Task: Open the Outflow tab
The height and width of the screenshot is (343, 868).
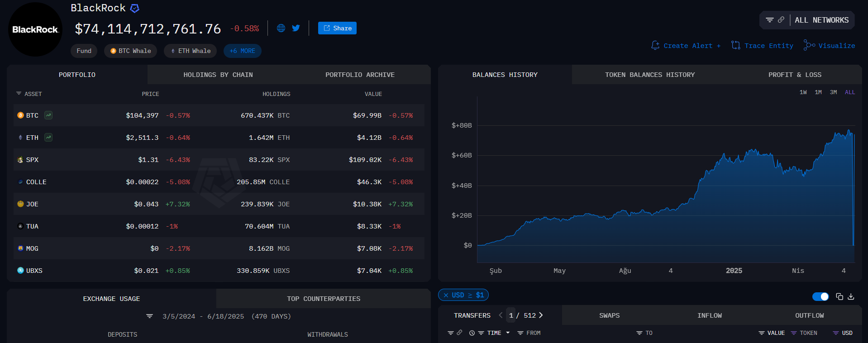Action: 809,315
